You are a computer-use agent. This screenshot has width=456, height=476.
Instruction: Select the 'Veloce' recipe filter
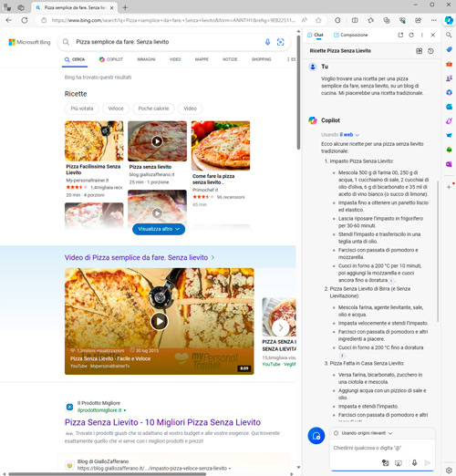click(x=116, y=109)
